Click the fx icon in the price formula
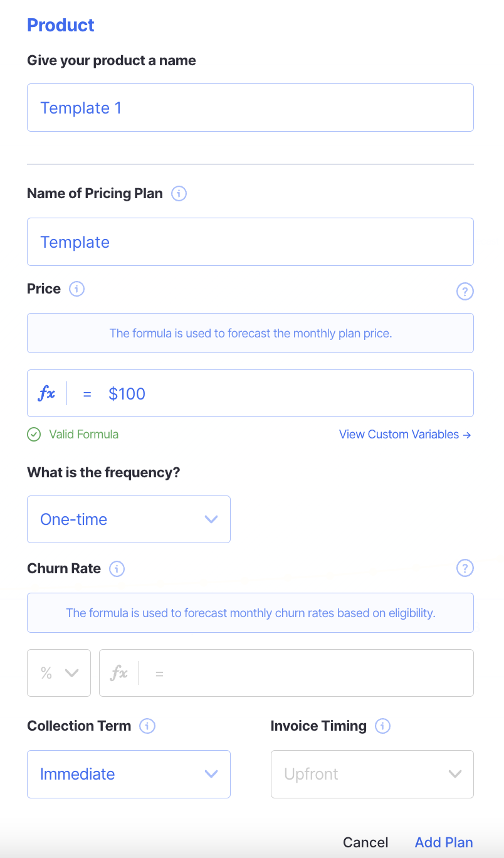Screen dimensions: 504x858 click(47, 394)
